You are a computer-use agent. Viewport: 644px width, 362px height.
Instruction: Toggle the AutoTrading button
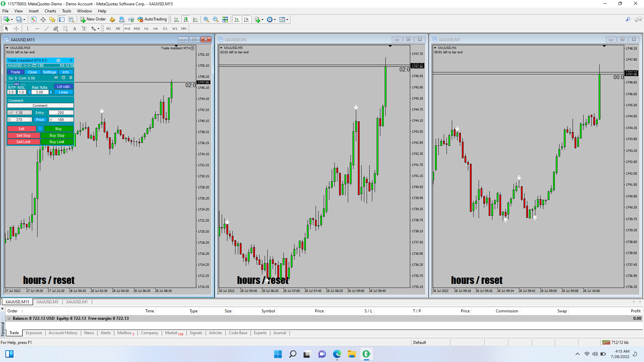click(x=152, y=19)
